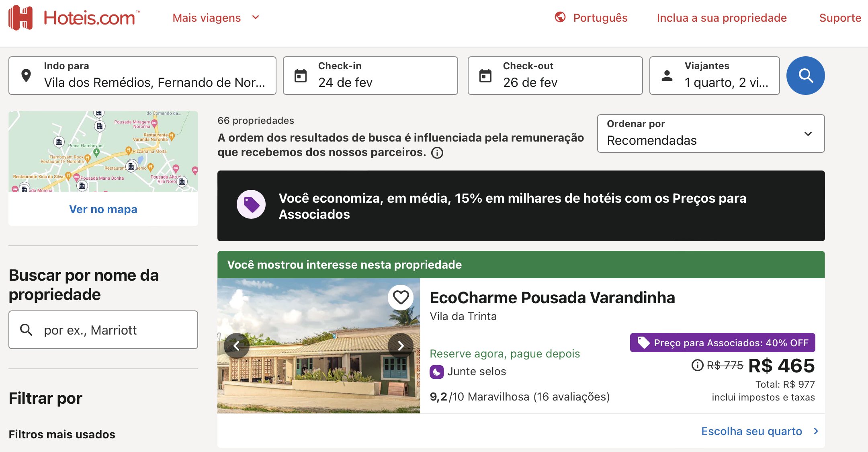Click the price info icon beside R$ 775
Viewport: 868px width, 452px height.
(697, 365)
